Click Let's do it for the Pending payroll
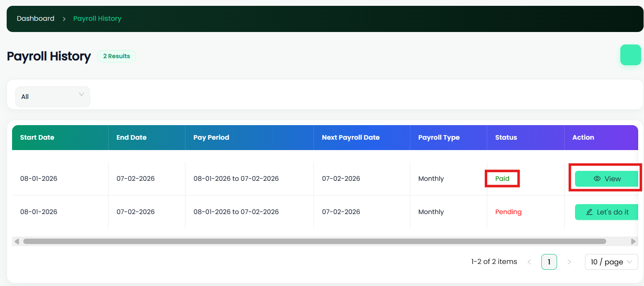This screenshot has width=644, height=286. pos(607,212)
